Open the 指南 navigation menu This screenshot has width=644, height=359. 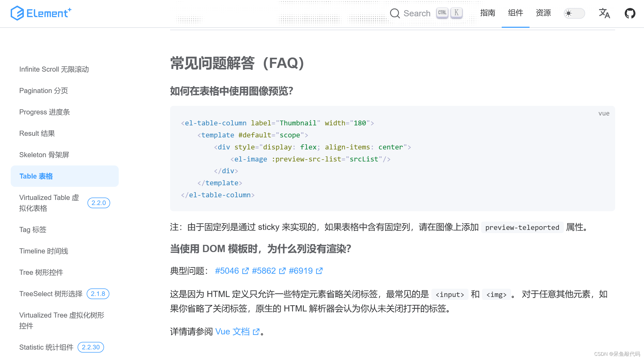pyautogui.click(x=487, y=13)
